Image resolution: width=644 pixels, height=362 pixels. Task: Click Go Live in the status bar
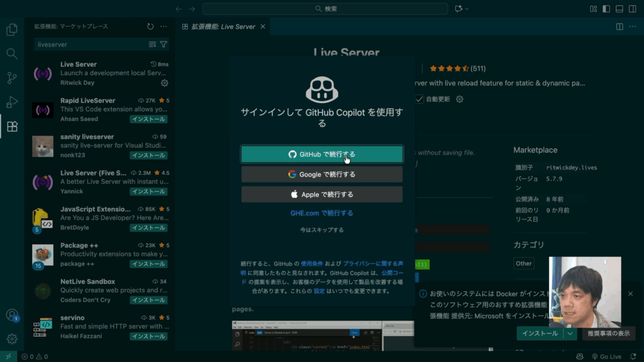pyautogui.click(x=606, y=356)
